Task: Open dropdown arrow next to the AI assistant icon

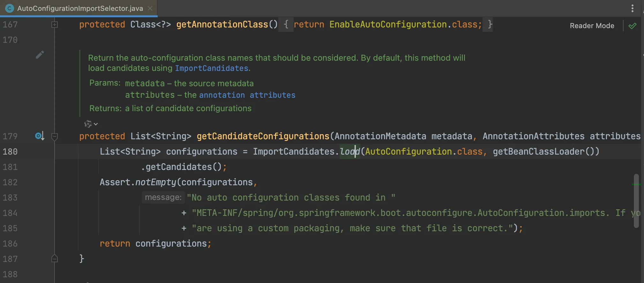Action: point(96,124)
